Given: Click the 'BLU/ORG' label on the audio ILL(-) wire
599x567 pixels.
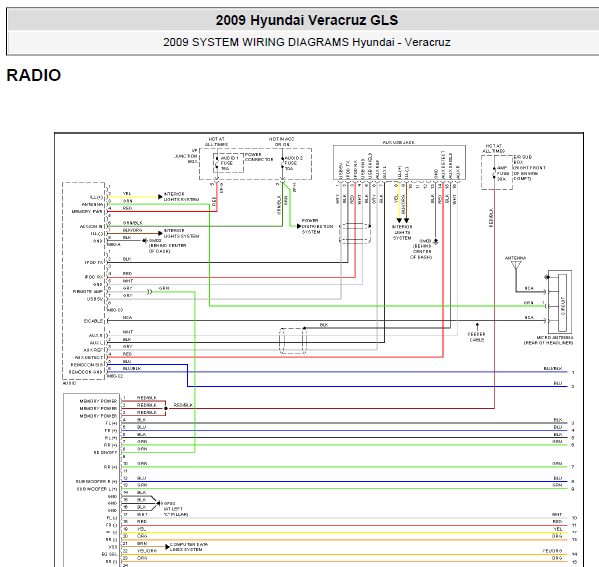Looking at the screenshot, I should (x=132, y=230).
